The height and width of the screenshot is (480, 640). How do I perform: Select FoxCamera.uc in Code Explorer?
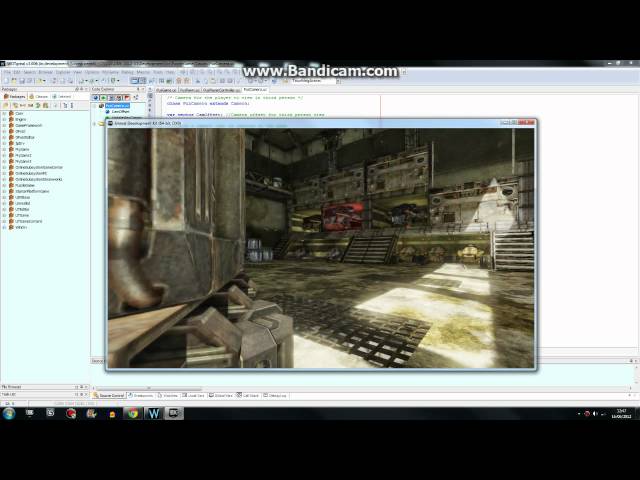pyautogui.click(x=117, y=106)
